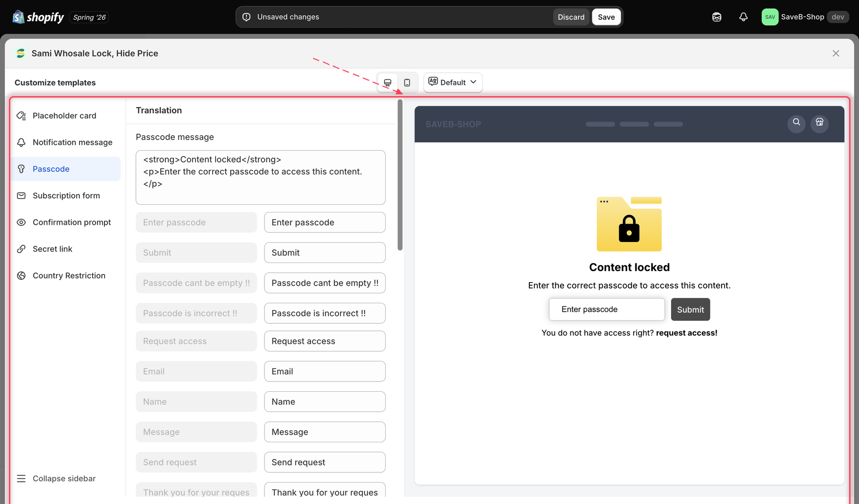This screenshot has width=859, height=504.
Task: Click the translate icon beside Default
Action: [x=433, y=81]
